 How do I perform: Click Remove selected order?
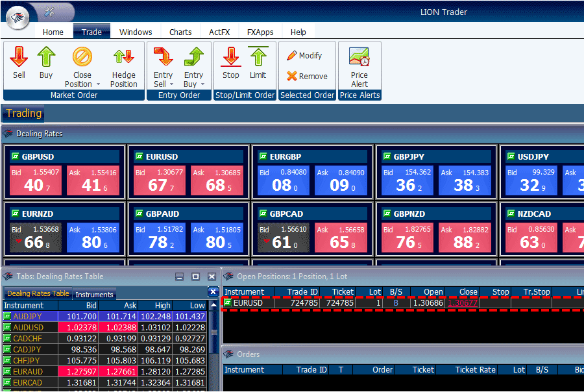point(308,76)
